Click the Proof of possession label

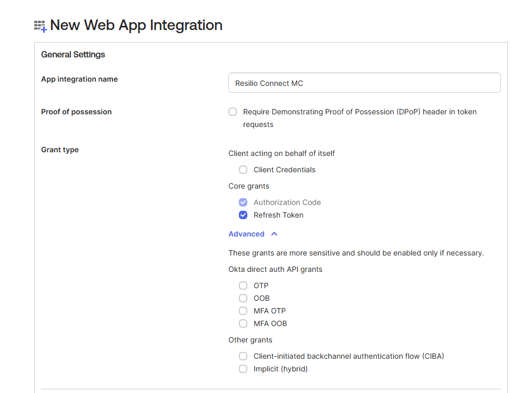point(76,112)
